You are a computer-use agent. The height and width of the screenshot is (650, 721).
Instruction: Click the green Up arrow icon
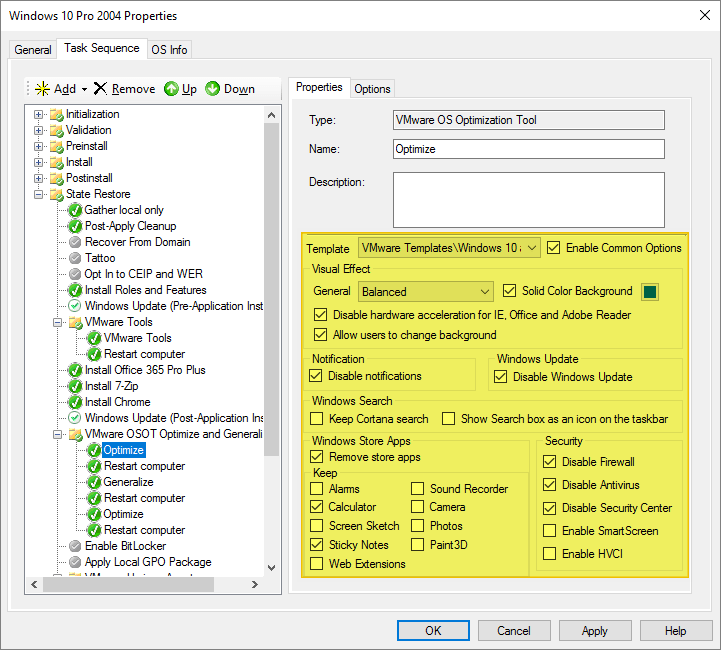coord(171,89)
